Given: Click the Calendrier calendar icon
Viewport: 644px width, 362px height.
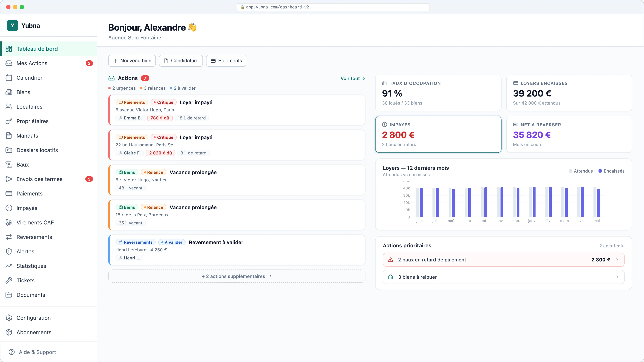Looking at the screenshot, I should [9, 78].
